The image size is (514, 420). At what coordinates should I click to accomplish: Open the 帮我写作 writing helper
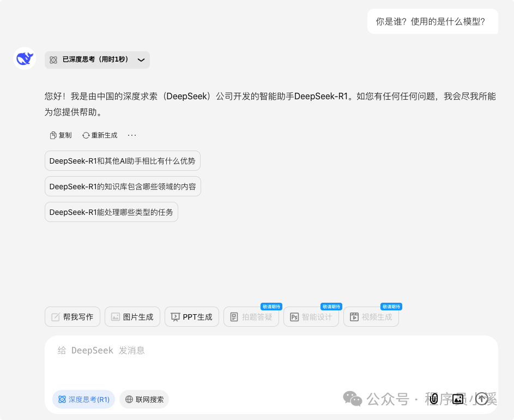(x=72, y=317)
